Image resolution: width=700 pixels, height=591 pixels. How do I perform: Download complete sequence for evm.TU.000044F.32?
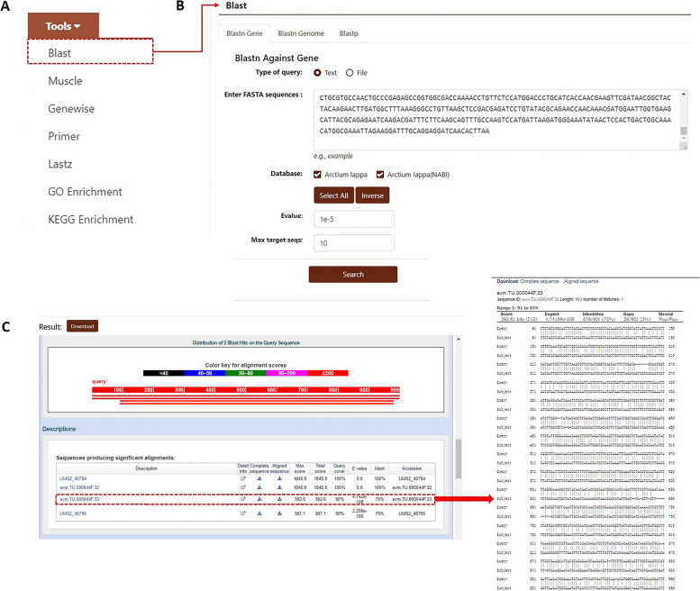tap(260, 486)
